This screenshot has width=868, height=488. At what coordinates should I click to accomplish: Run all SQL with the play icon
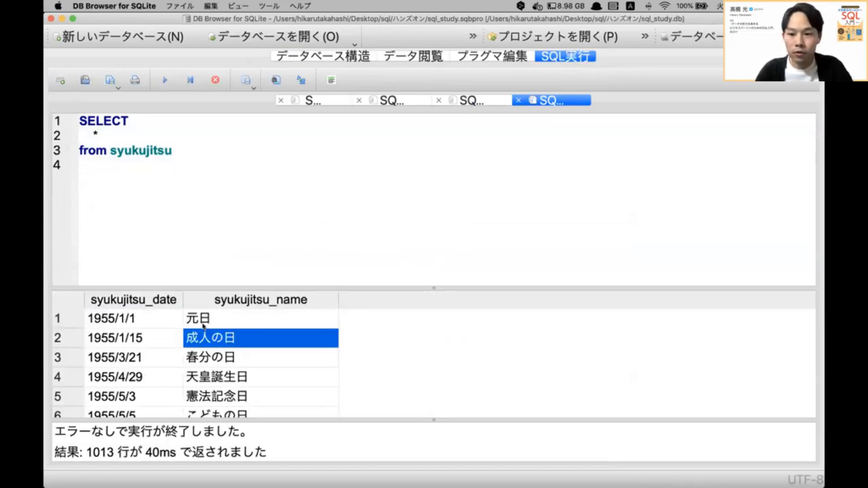pyautogui.click(x=165, y=80)
